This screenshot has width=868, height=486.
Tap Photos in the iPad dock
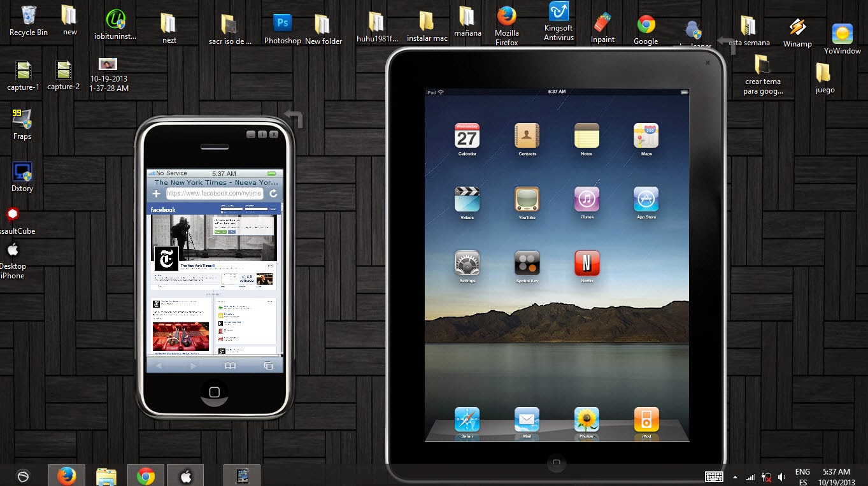(587, 420)
